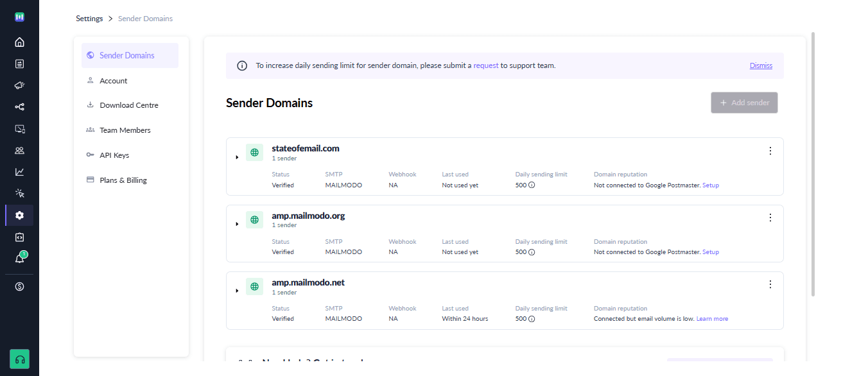Click Learn more for amp.mailmodo.net

click(x=712, y=319)
